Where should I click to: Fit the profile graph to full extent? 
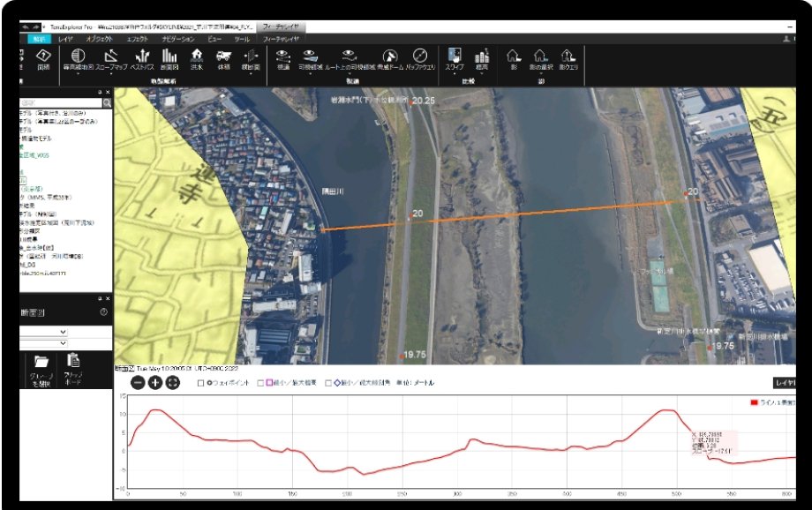coord(173,383)
